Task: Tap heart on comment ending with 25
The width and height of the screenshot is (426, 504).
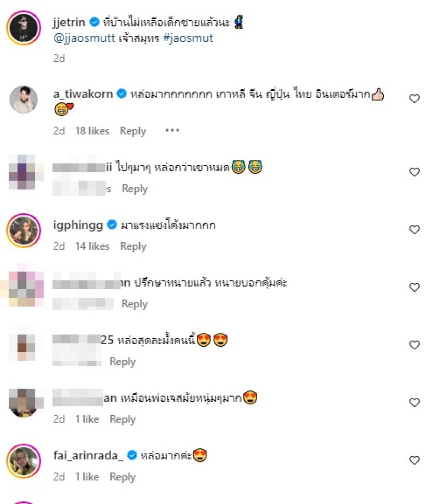Action: [415, 345]
